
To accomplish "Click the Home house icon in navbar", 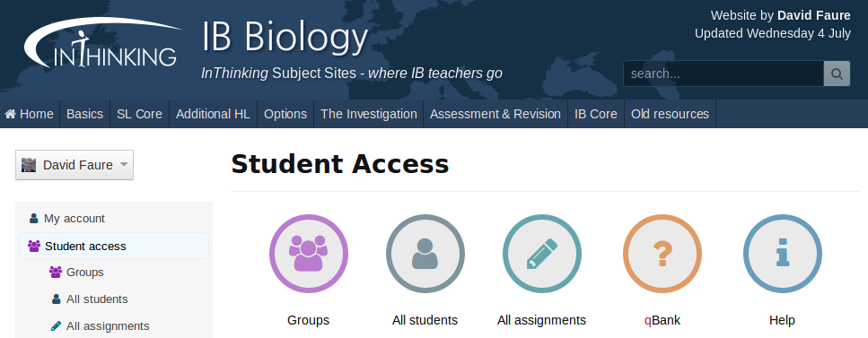I will (x=10, y=114).
